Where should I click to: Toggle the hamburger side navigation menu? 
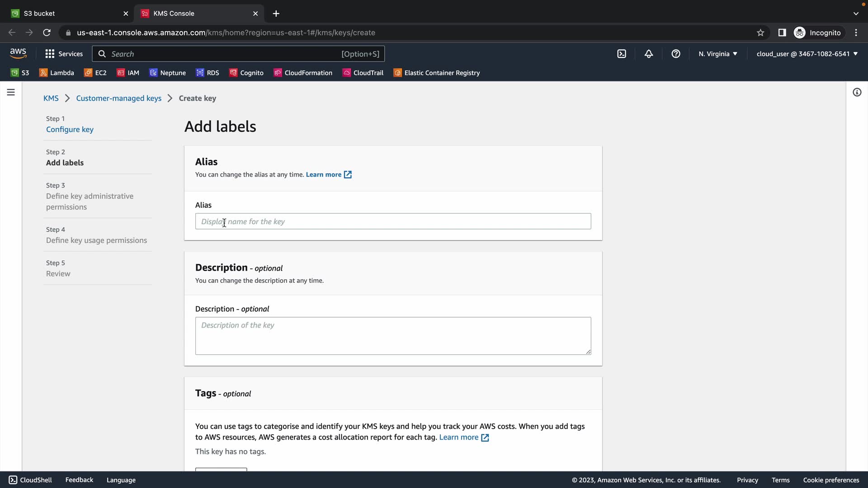tap(11, 92)
